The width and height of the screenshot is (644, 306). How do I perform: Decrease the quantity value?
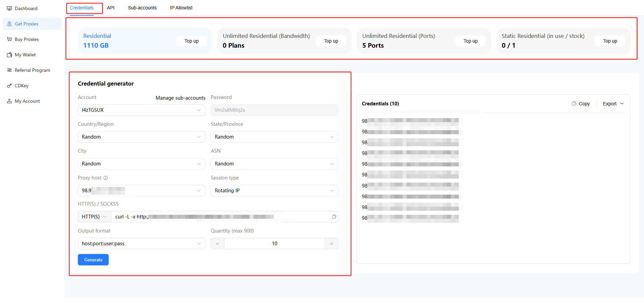point(217,244)
